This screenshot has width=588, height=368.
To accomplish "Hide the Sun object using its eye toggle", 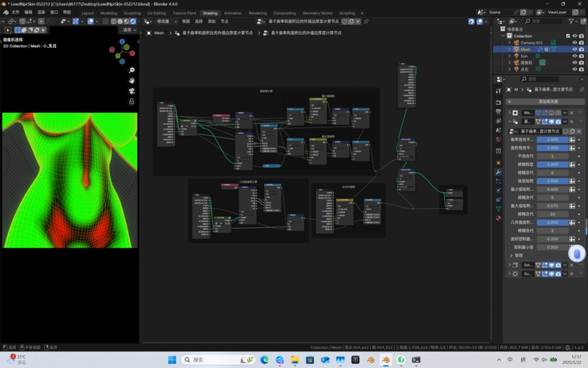I will [x=574, y=56].
